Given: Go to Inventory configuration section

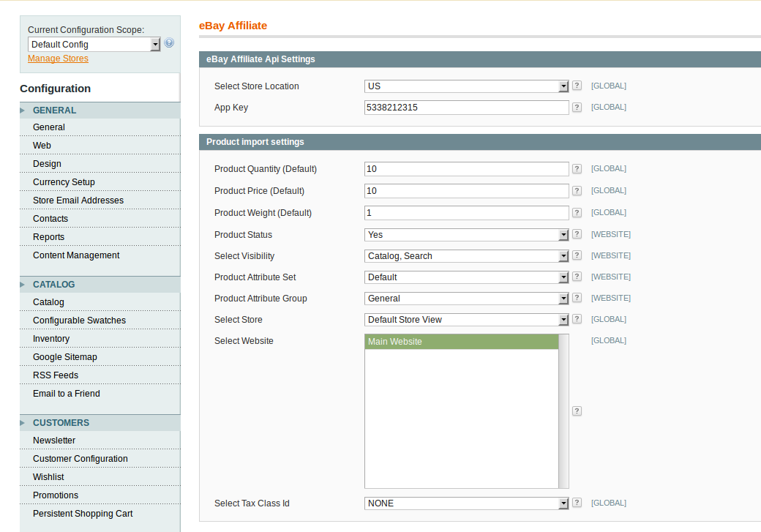Looking at the screenshot, I should (51, 339).
